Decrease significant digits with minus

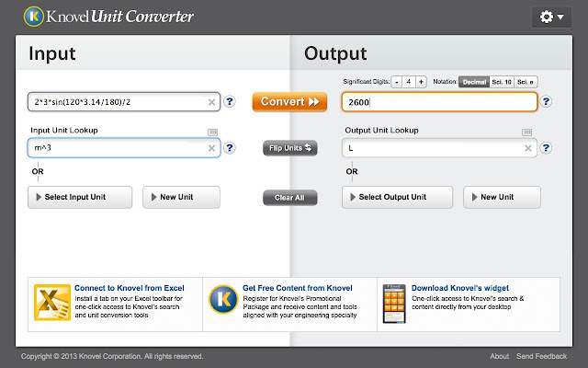tap(396, 82)
